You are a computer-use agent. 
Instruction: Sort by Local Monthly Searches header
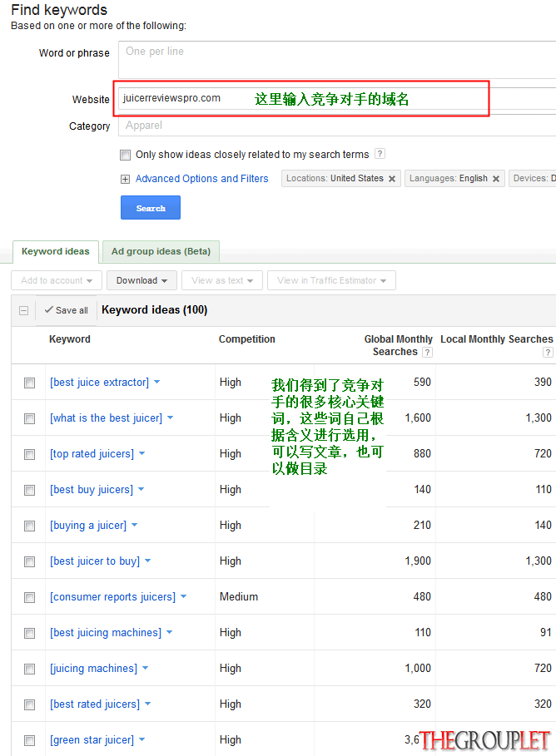[x=497, y=339]
